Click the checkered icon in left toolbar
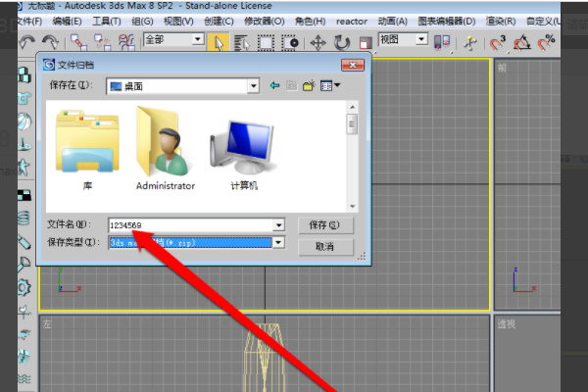This screenshot has height=392, width=588. point(24,195)
